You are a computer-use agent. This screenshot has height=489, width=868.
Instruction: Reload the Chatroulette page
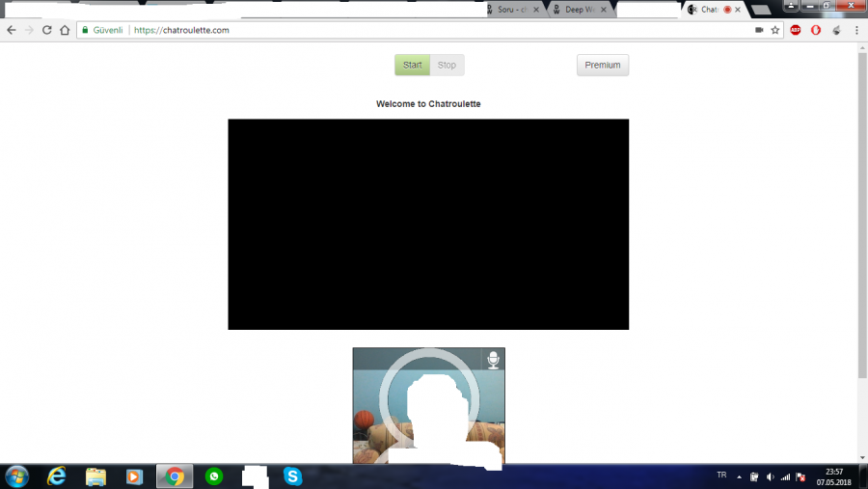tap(47, 30)
